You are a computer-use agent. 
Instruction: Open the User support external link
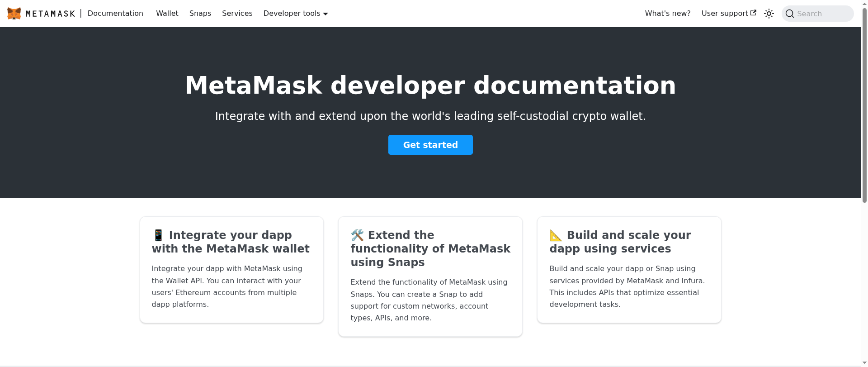pyautogui.click(x=729, y=14)
